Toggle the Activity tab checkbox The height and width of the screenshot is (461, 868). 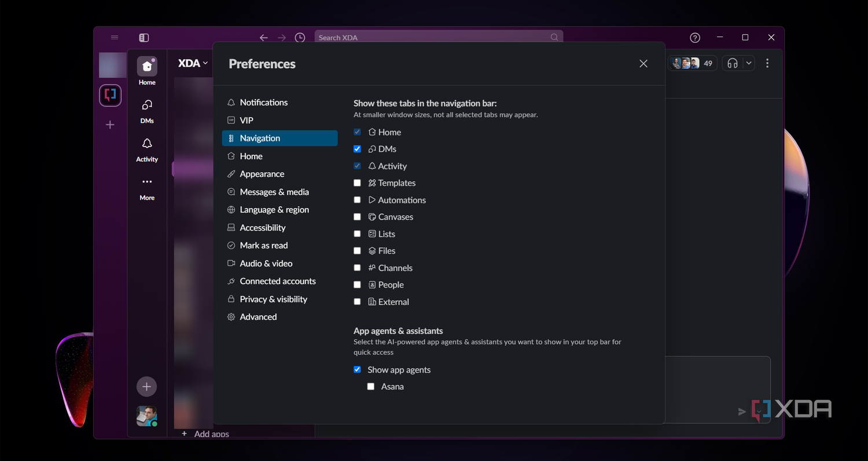pyautogui.click(x=357, y=166)
